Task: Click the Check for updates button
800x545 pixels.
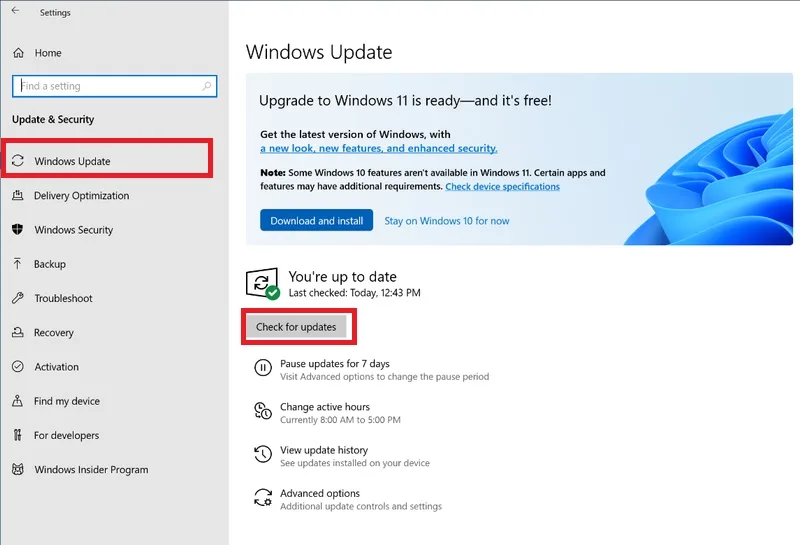Action: pos(296,327)
